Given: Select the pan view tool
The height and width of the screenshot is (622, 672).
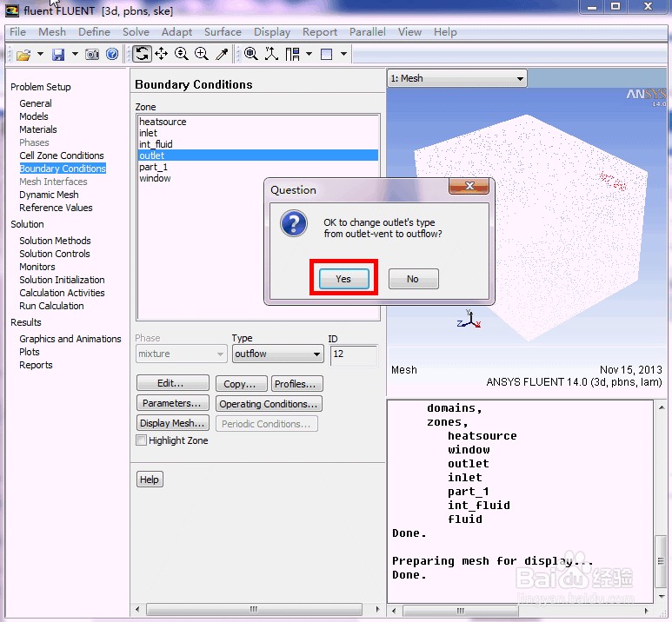Looking at the screenshot, I should [161, 54].
